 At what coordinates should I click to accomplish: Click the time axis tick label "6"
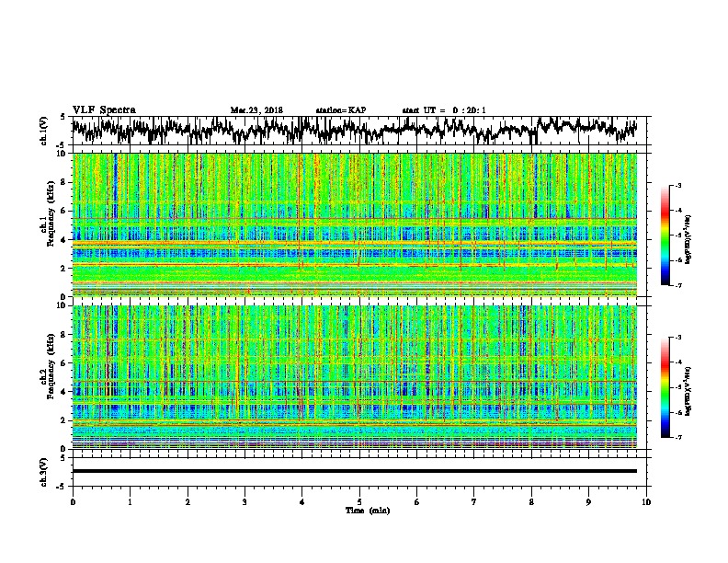coord(417,502)
